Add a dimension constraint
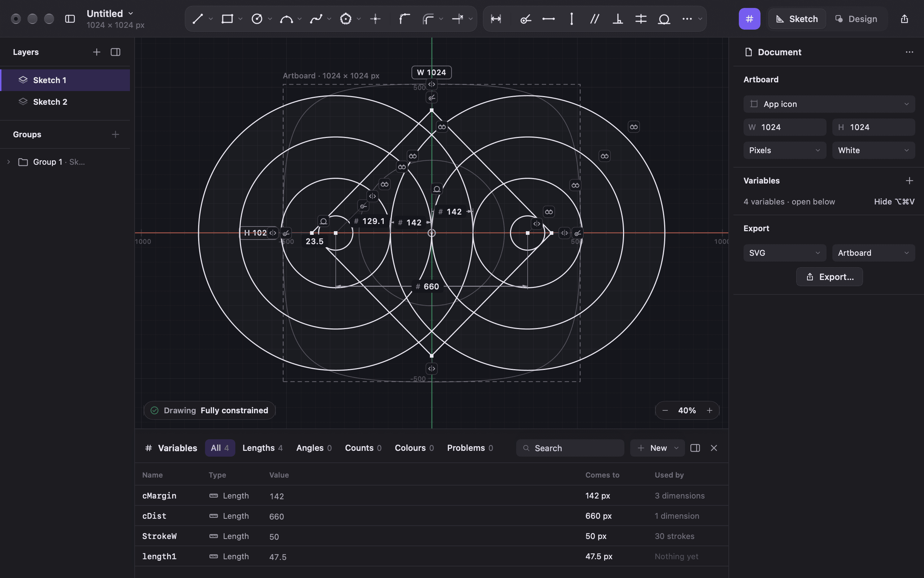This screenshot has width=924, height=578. point(496,19)
